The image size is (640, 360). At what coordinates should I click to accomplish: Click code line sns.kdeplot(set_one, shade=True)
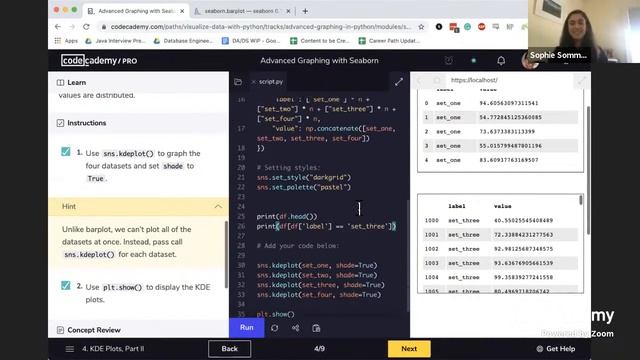[x=317, y=266]
